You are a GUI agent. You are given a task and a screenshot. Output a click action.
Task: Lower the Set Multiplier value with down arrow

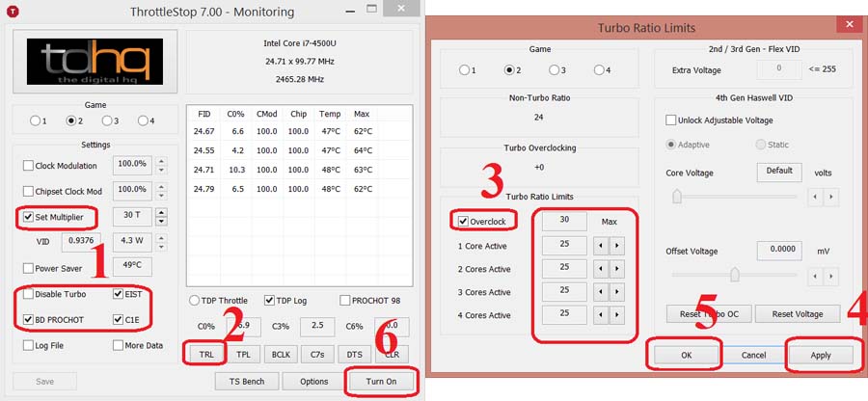coord(161,222)
